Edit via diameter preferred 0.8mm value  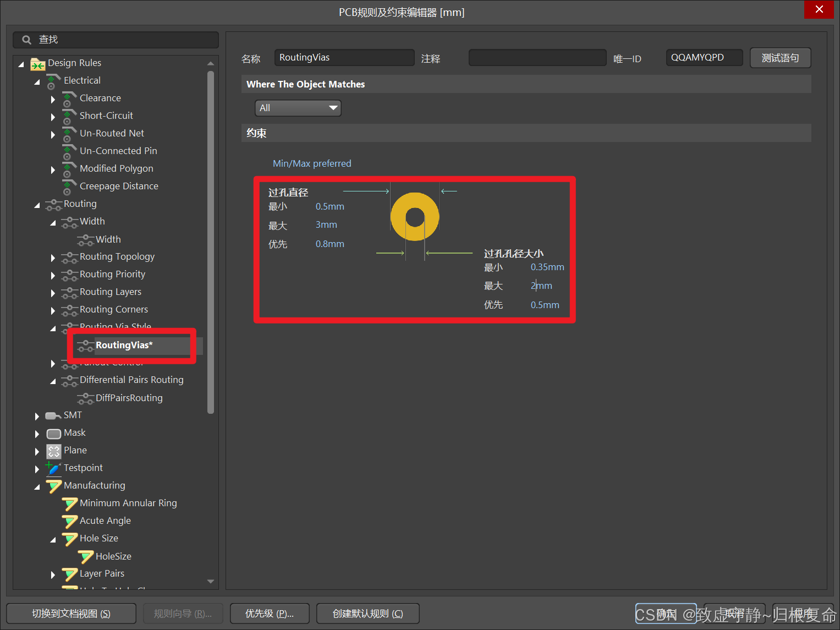coord(330,244)
